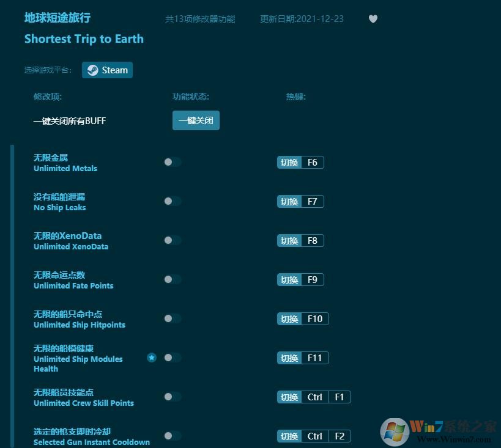Select the Steam platform button

[108, 70]
